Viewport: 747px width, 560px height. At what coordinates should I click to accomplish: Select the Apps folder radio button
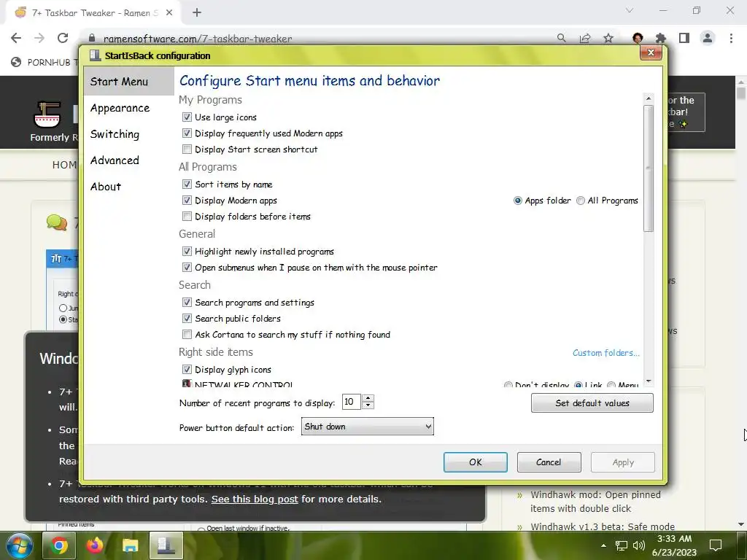pyautogui.click(x=518, y=201)
